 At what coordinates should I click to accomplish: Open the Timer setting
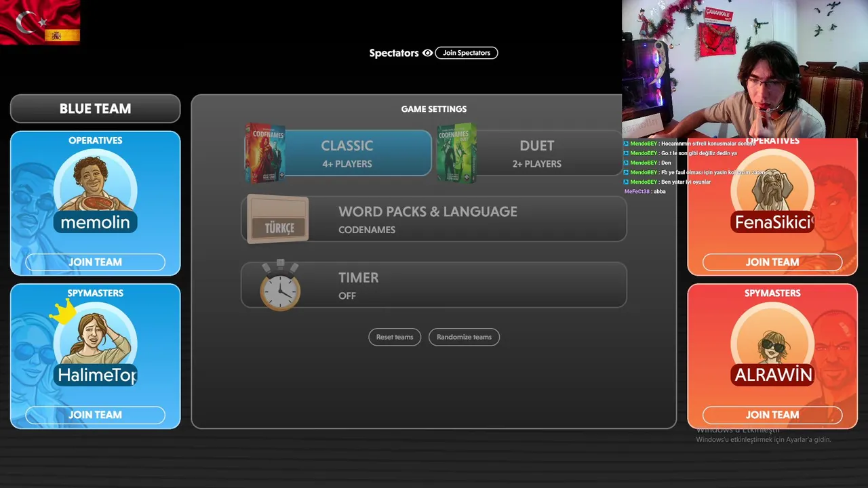(434, 285)
